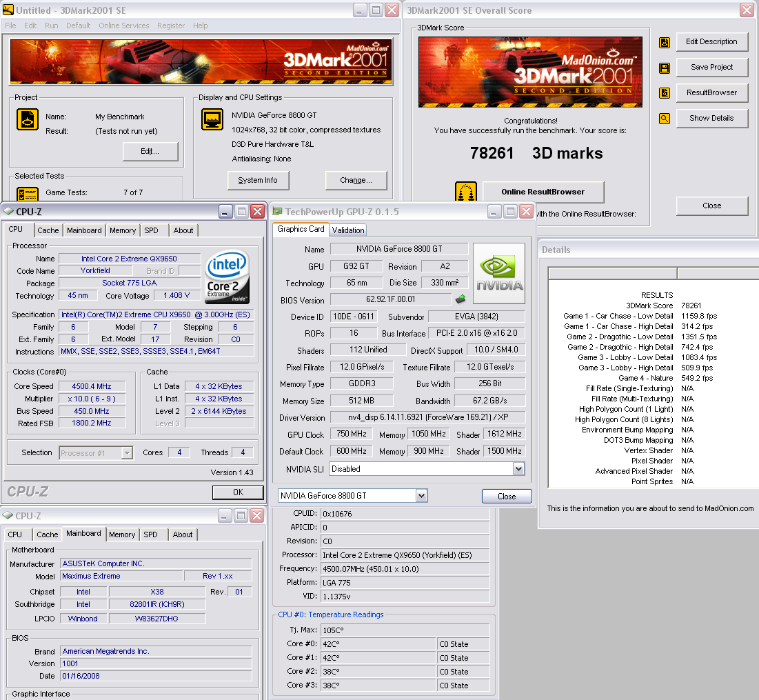Screen dimensions: 759x700
Task: Click the Maximus Extreme model field
Action: coord(121,576)
